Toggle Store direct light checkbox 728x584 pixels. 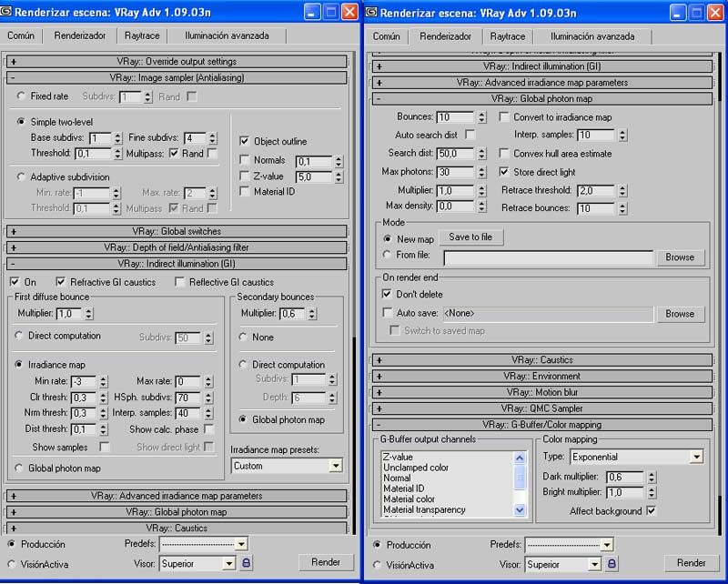click(x=504, y=172)
